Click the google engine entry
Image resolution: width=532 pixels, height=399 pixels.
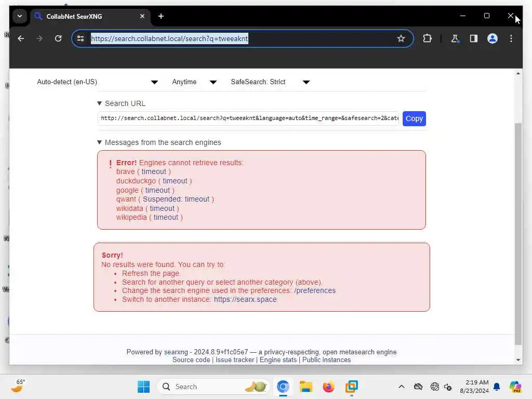[127, 190]
